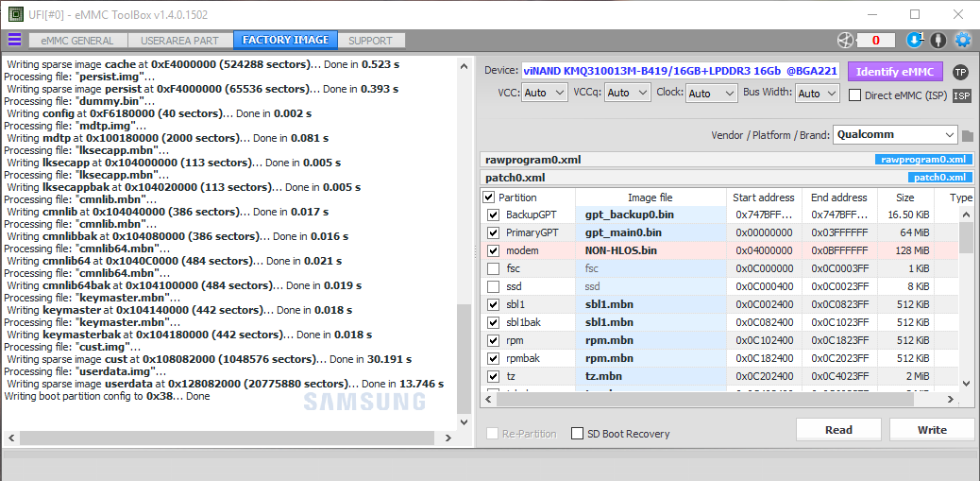Click the Read button
980x481 pixels.
click(838, 430)
